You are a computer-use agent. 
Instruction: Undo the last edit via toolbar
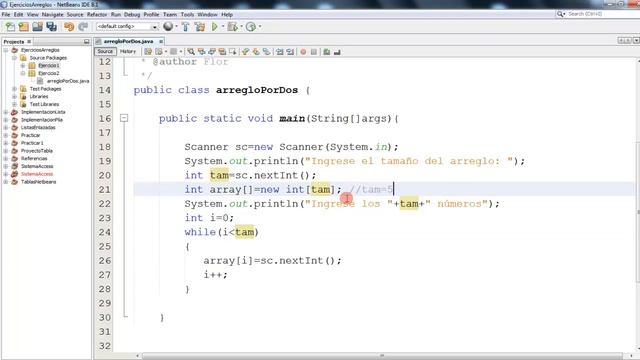[x=69, y=27]
